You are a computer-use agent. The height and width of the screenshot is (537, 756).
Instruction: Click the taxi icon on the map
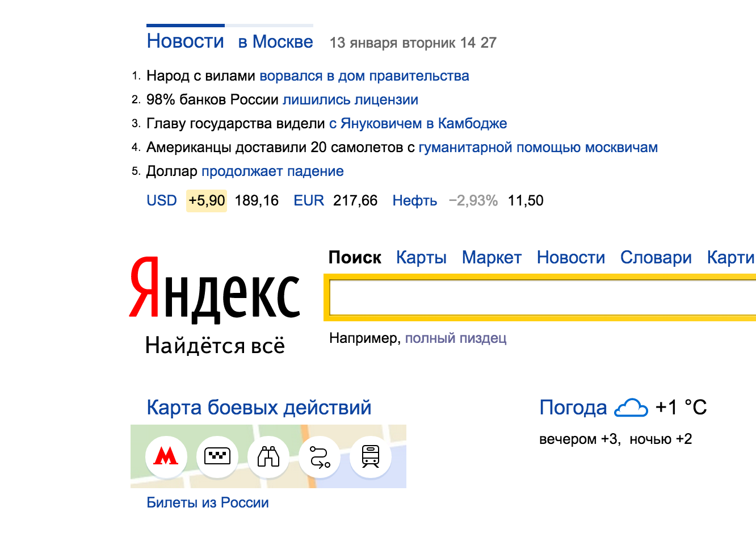[x=217, y=456]
